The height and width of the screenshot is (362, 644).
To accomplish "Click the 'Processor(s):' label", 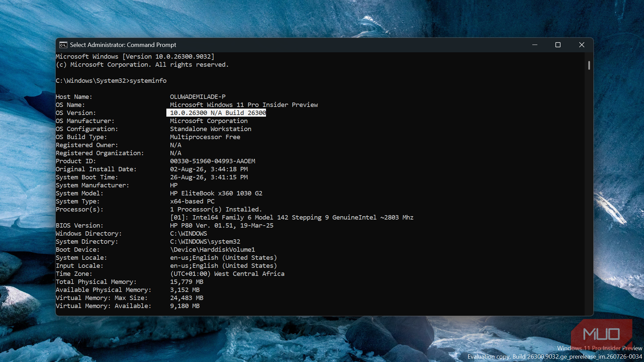I will tap(79, 209).
